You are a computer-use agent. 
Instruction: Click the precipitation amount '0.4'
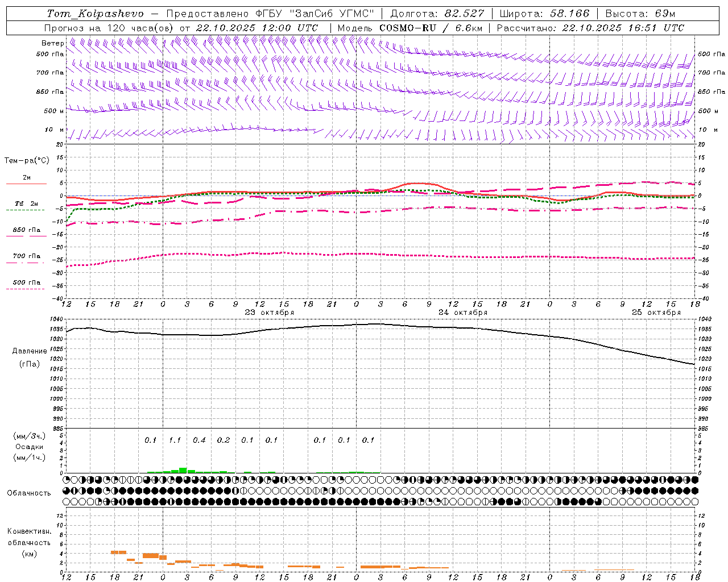pos(199,440)
